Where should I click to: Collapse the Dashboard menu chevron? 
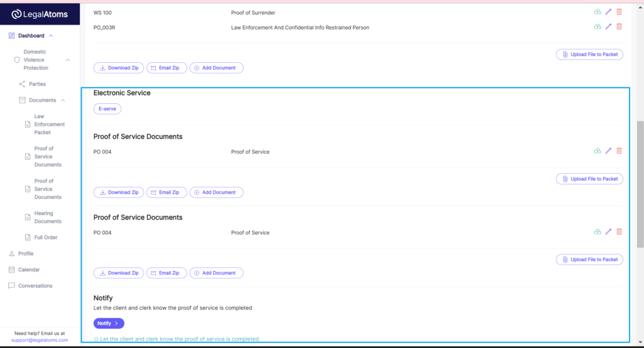(x=51, y=36)
